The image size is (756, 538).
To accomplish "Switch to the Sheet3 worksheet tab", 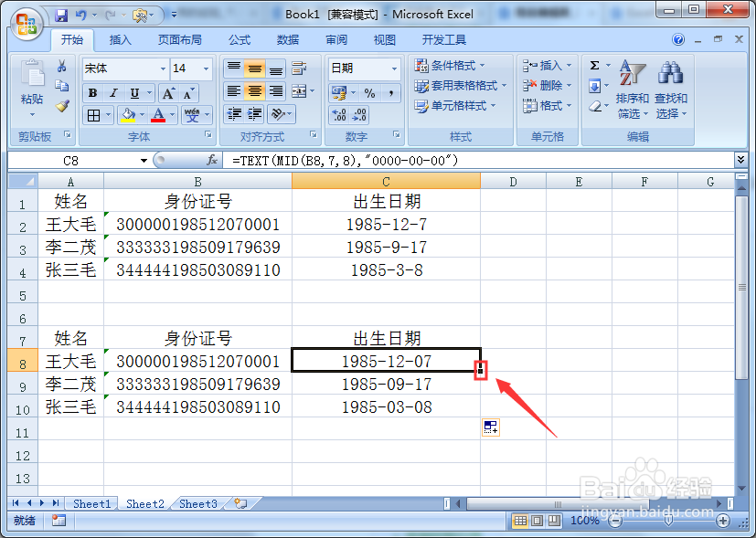I will [197, 503].
